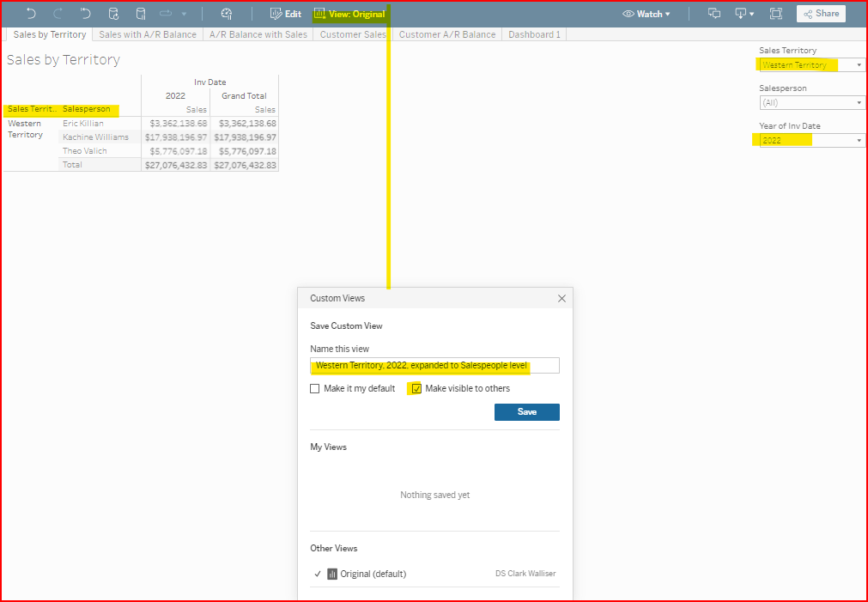Viewport: 868px width, 602px height.
Task: Switch to the Dashboard 1 tab
Action: coord(534,34)
